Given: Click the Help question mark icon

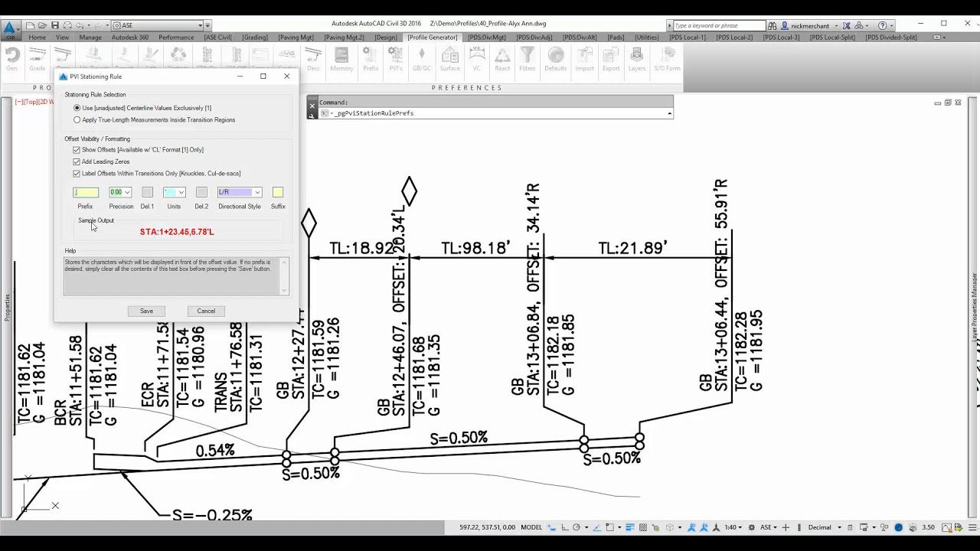Looking at the screenshot, I should pyautogui.click(x=882, y=25).
